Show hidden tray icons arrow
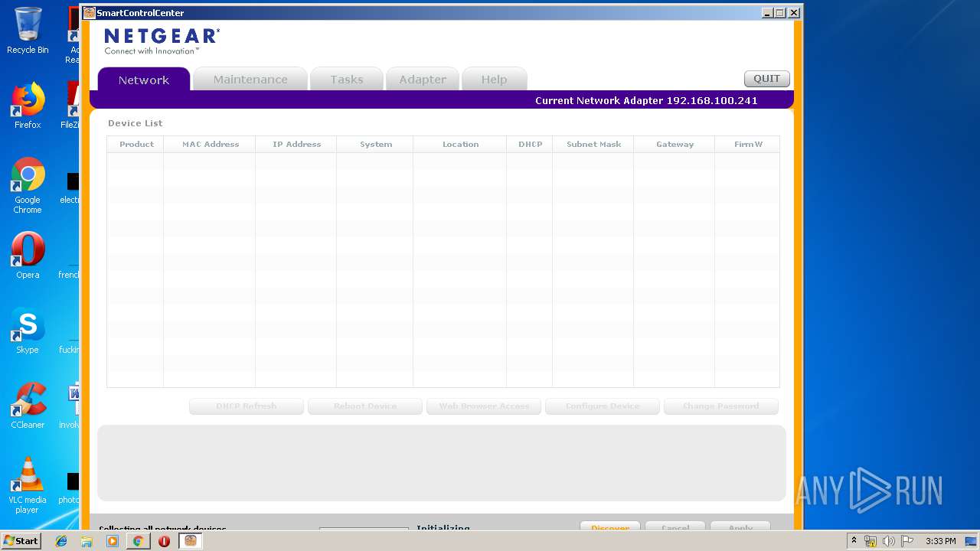Viewport: 980px width, 551px height. click(854, 541)
